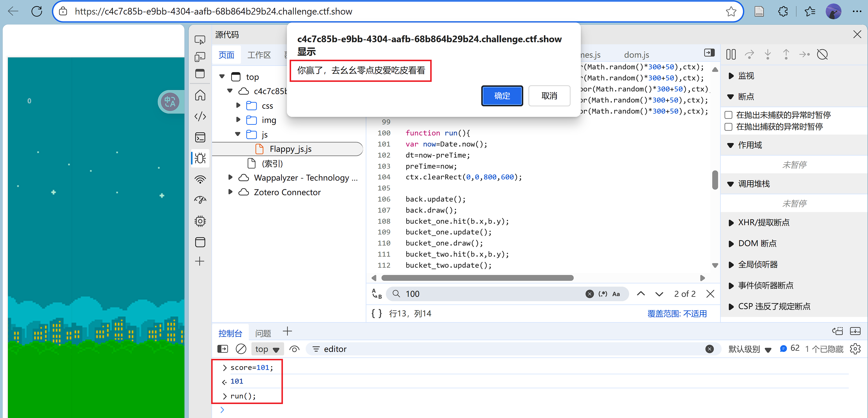Click the 取消 button in the dialog
This screenshot has width=868, height=418.
[549, 96]
